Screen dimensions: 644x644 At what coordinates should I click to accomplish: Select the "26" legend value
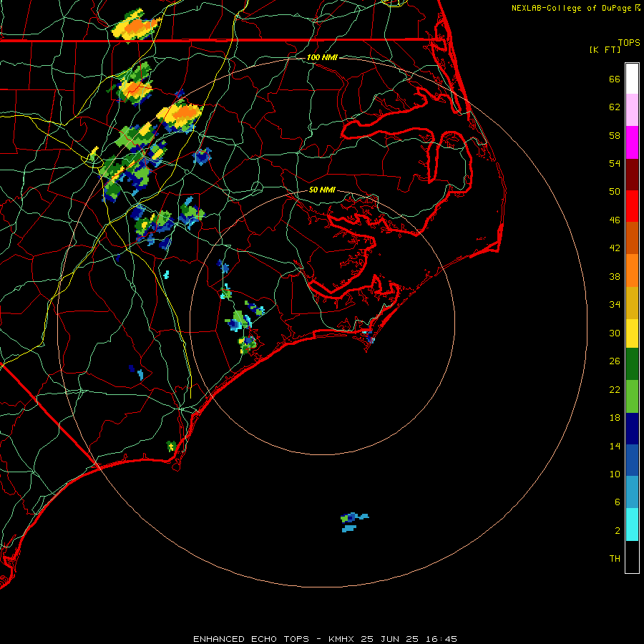click(x=615, y=361)
